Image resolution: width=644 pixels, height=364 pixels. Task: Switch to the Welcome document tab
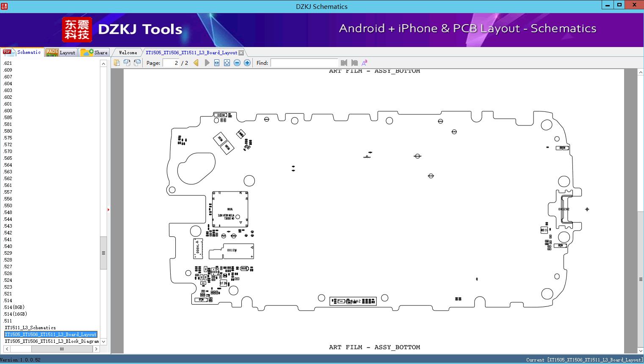(x=128, y=53)
